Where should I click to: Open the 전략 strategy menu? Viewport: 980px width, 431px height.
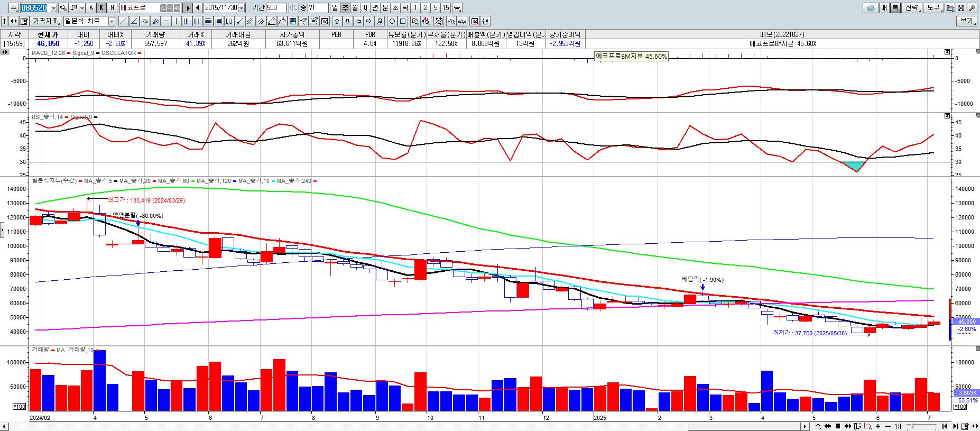coord(913,8)
